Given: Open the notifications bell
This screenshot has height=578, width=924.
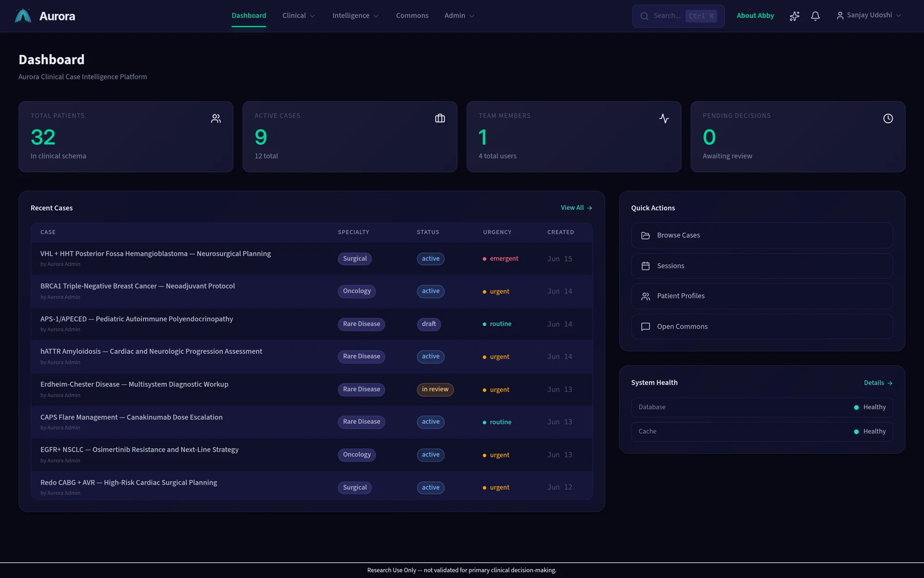Looking at the screenshot, I should 815,16.
